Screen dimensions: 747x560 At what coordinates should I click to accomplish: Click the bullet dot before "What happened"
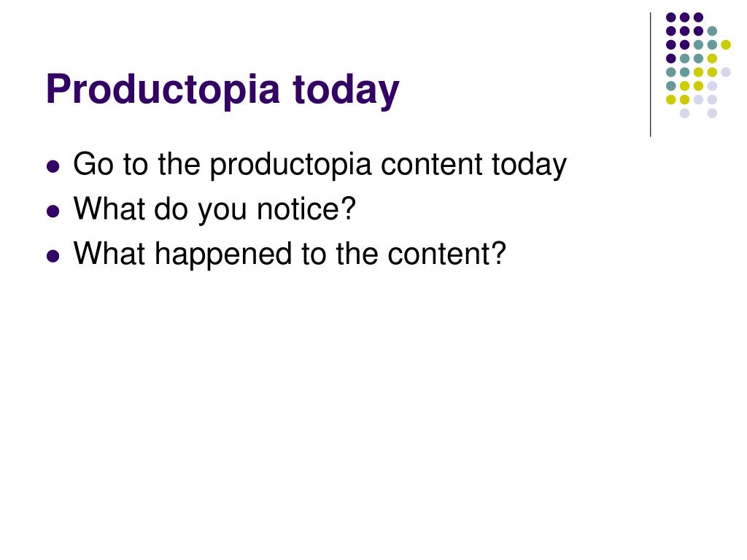[x=53, y=256]
